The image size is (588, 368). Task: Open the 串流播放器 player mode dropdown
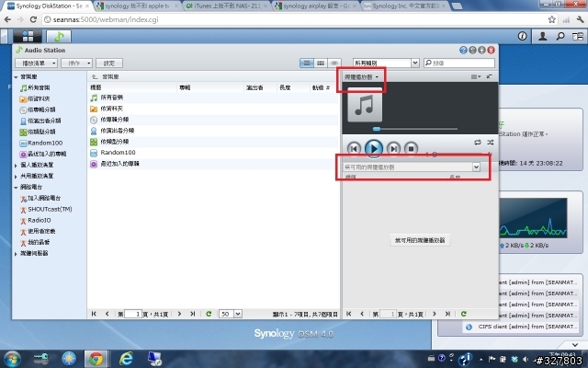click(361, 77)
